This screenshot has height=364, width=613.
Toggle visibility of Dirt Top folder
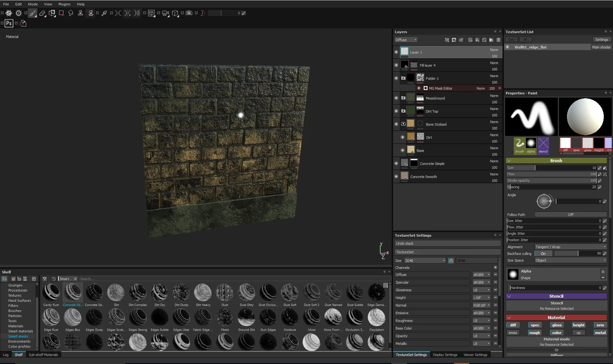click(x=396, y=111)
